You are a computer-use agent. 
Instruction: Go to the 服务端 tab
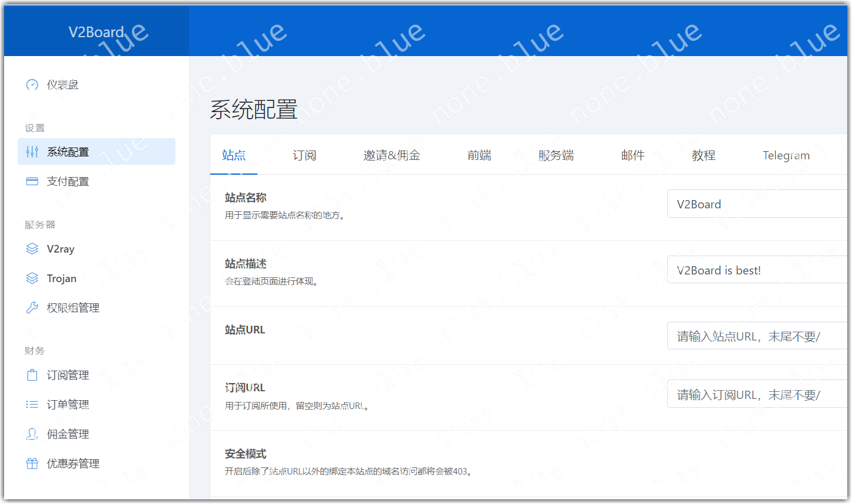pyautogui.click(x=556, y=156)
